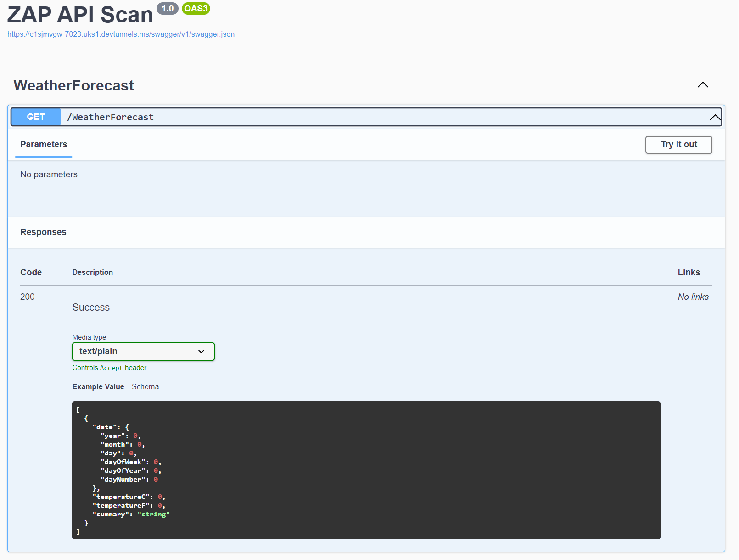
Task: Click the WeatherForecast section heading
Action: [x=74, y=85]
